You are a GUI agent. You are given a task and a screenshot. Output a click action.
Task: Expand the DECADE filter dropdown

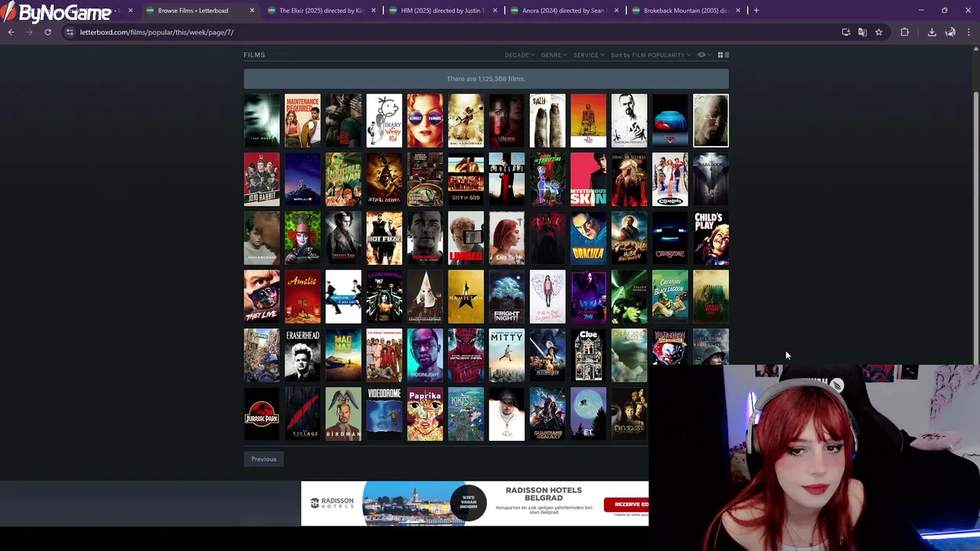pos(519,55)
